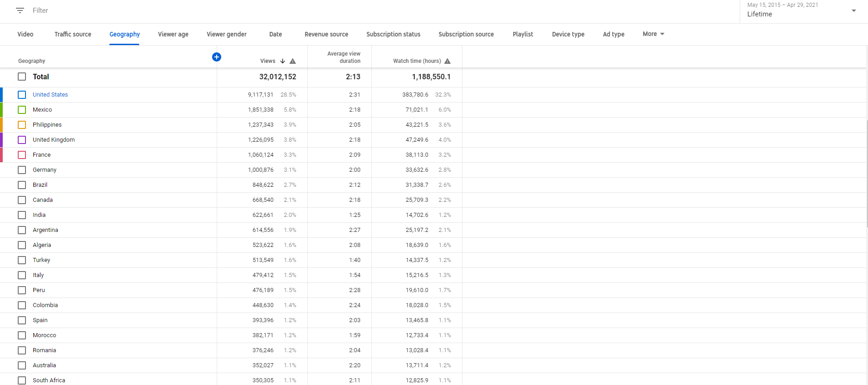The height and width of the screenshot is (385, 868).
Task: Click India average duration 1:25
Action: 355,215
